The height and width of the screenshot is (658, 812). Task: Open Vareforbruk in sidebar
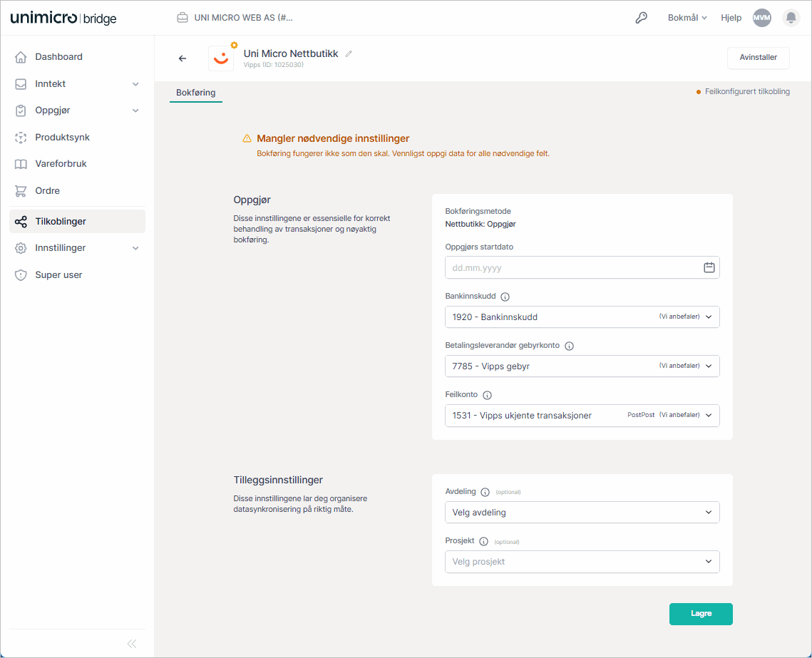pos(77,164)
